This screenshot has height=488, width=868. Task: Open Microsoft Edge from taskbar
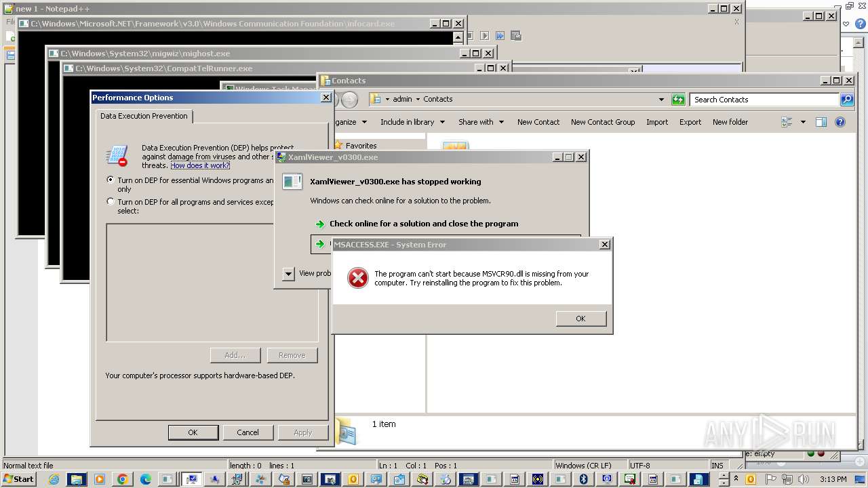coord(146,479)
